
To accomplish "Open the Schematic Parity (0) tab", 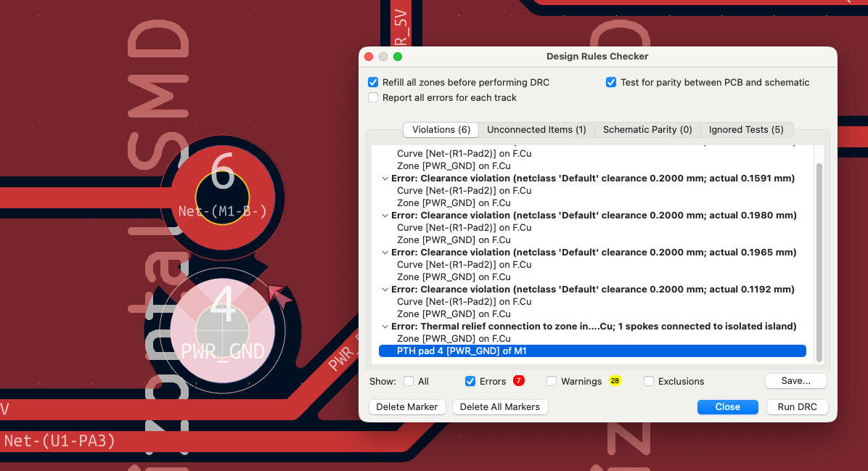I will (x=647, y=129).
